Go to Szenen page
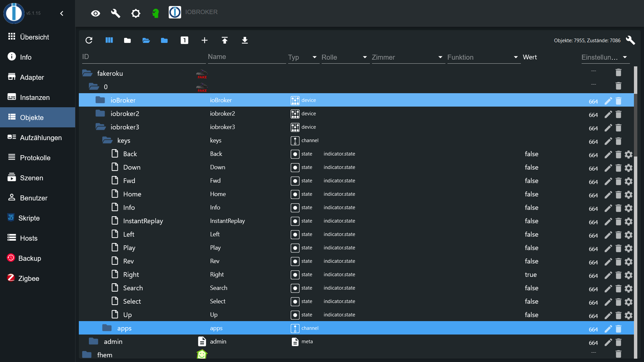This screenshot has width=644, height=362. point(38,178)
